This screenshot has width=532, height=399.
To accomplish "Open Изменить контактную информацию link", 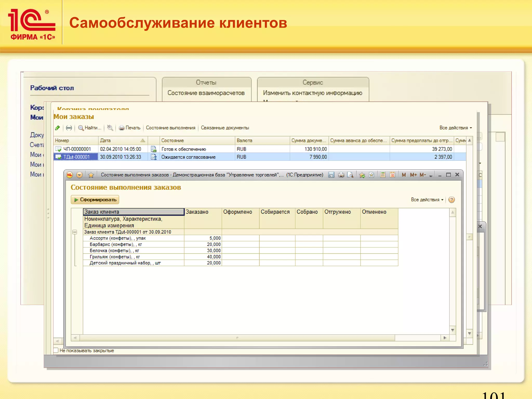I will 312,93.
